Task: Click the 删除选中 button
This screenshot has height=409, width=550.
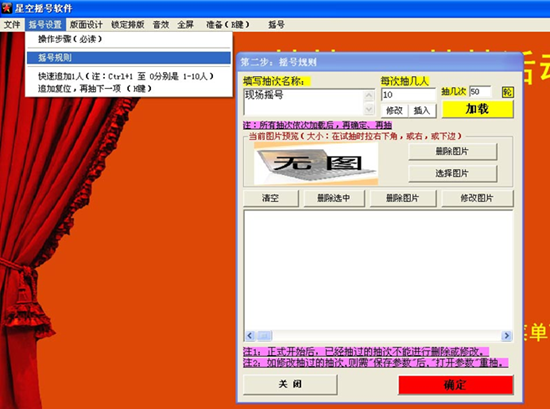Action: coord(334,198)
